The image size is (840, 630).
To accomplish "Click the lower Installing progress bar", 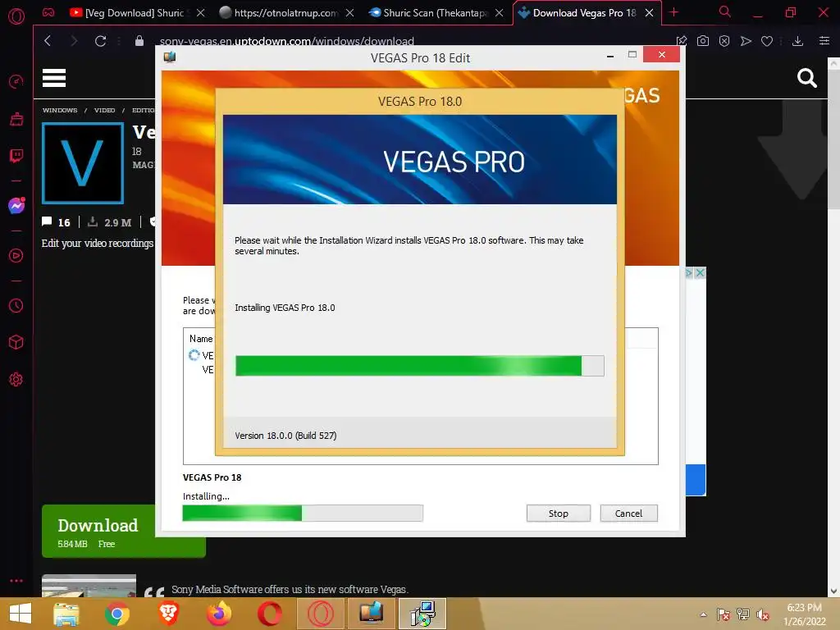I will point(303,514).
